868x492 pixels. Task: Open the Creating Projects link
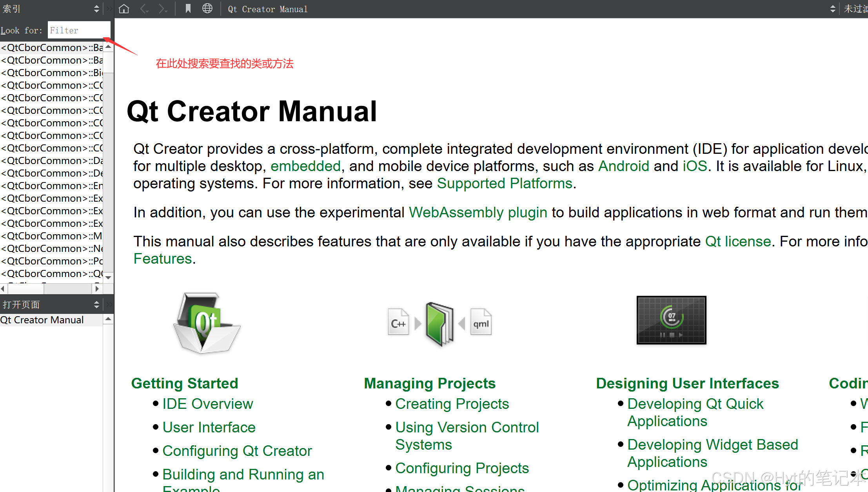[x=452, y=404]
